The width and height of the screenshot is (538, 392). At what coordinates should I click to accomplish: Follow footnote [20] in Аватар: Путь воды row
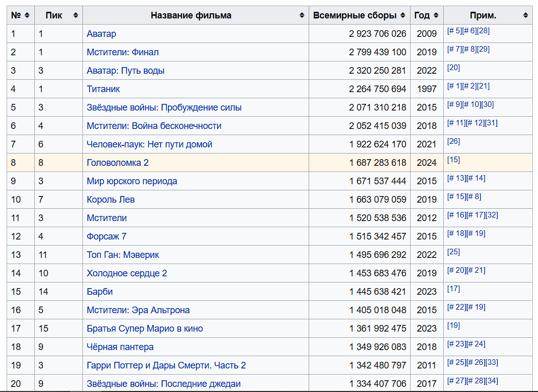pyautogui.click(x=453, y=68)
